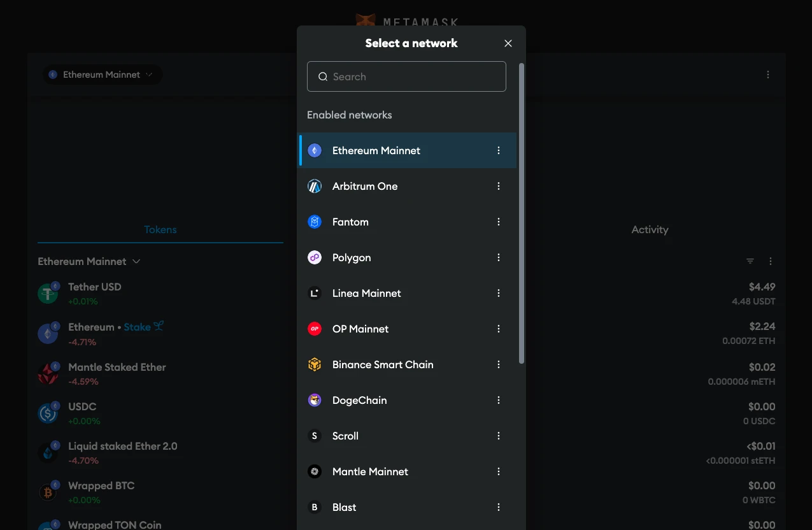Click the OP Mainnet red icon
Image resolution: width=812 pixels, height=530 pixels.
tap(315, 329)
